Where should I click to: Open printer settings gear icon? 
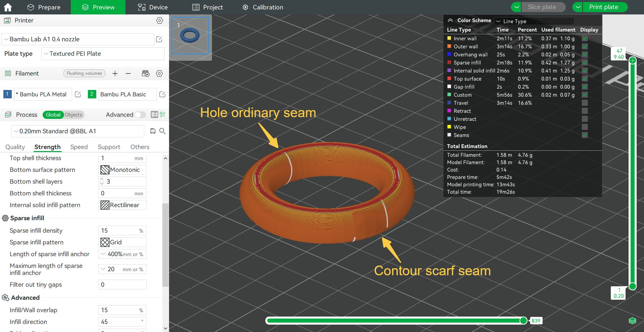click(x=160, y=20)
